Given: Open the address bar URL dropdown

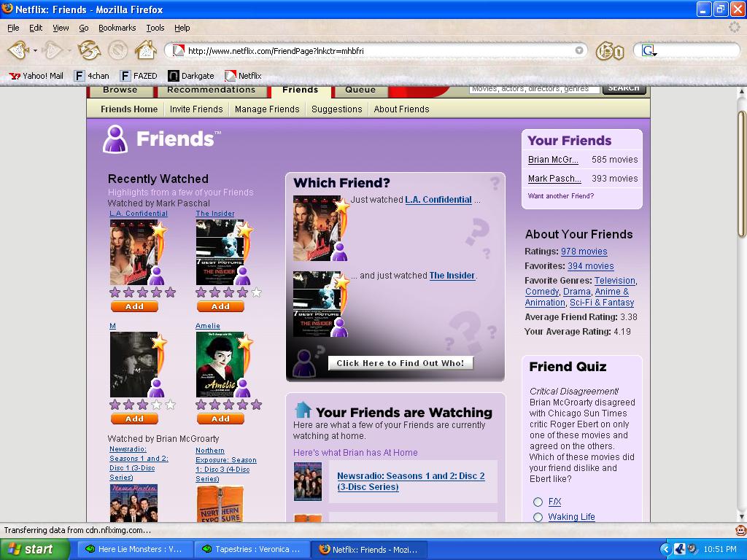Looking at the screenshot, I should (x=578, y=50).
